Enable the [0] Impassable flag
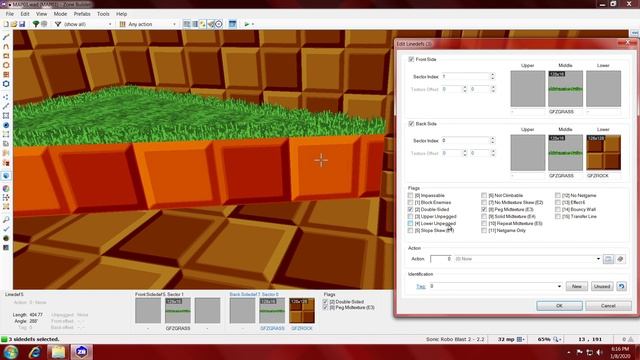The width and height of the screenshot is (640, 360). [x=410, y=196]
